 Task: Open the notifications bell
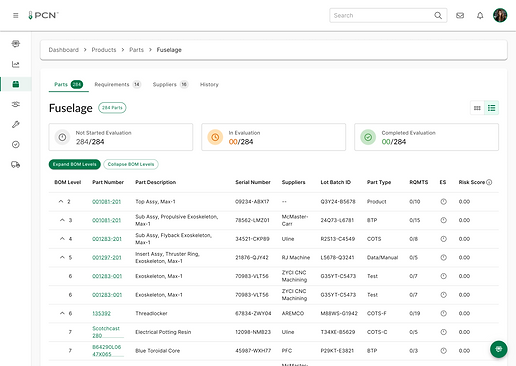[x=480, y=16]
